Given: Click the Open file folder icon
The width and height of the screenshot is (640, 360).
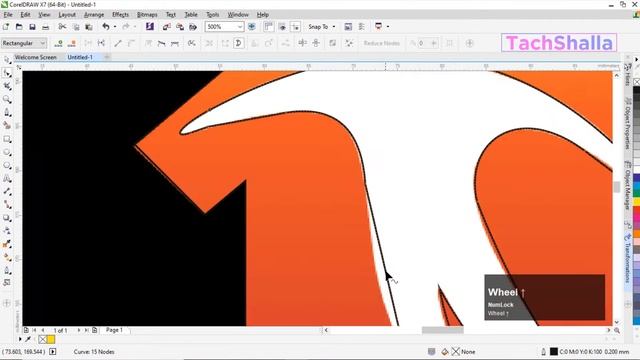Looking at the screenshot, I should (x=19, y=27).
